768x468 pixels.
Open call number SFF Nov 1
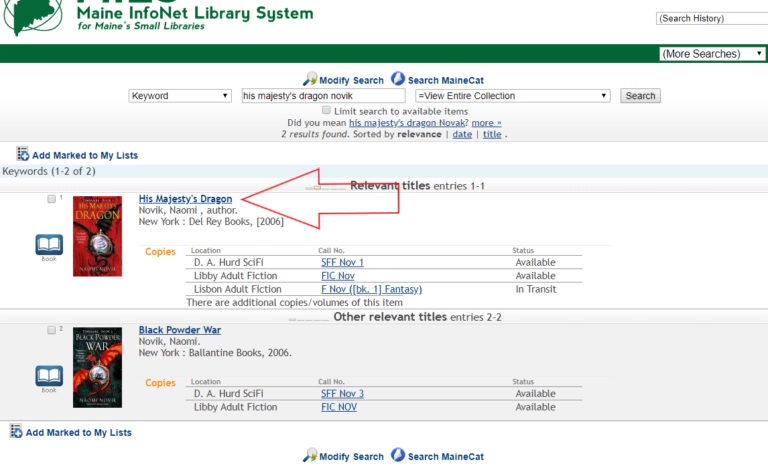click(342, 262)
